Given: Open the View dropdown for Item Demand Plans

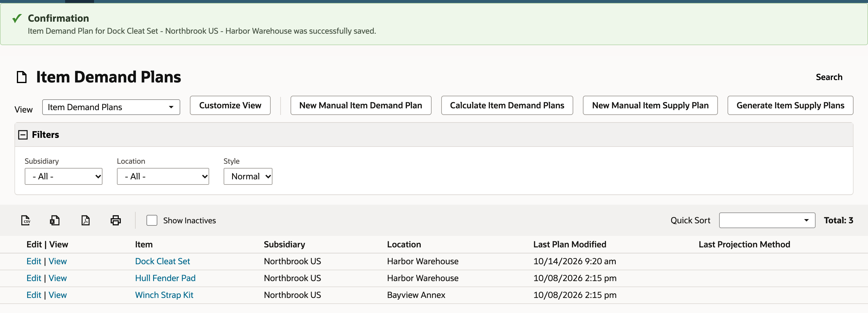Looking at the screenshot, I should (111, 107).
